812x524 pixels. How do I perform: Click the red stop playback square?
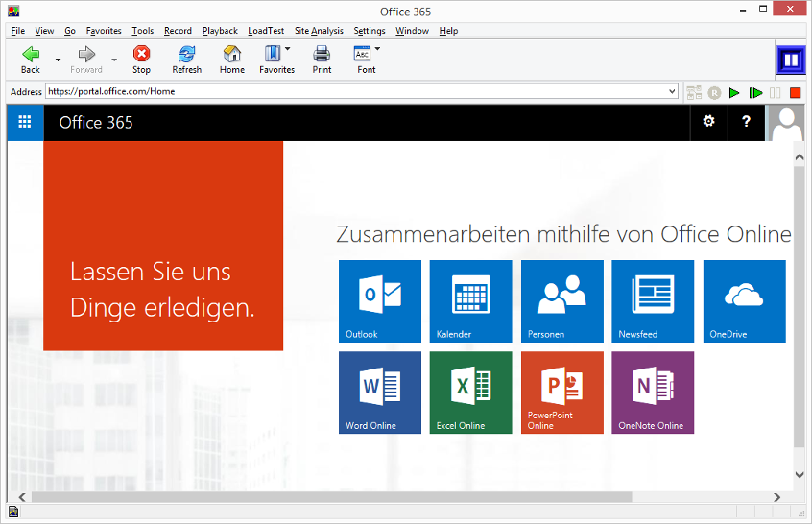coord(796,93)
